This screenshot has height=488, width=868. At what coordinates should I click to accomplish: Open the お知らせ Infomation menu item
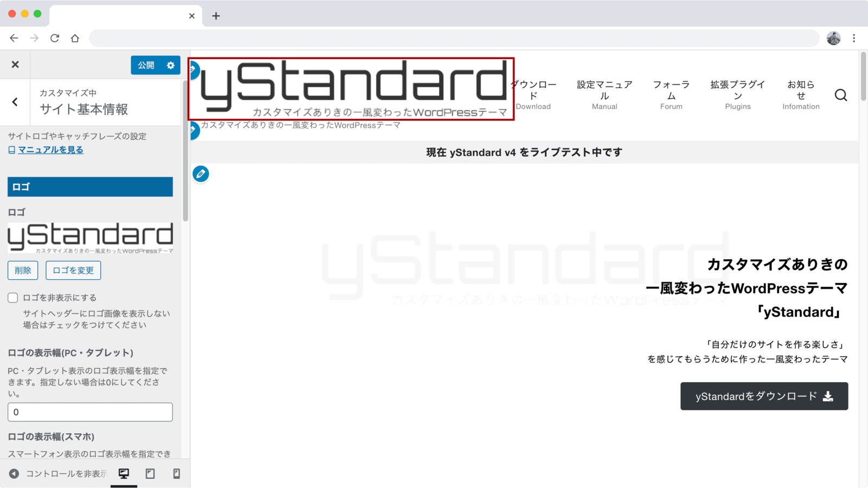[x=801, y=95]
